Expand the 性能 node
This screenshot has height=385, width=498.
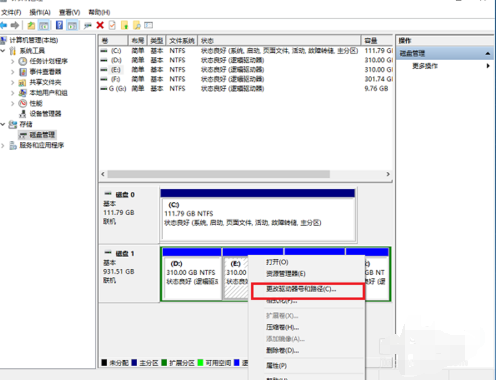click(x=13, y=103)
